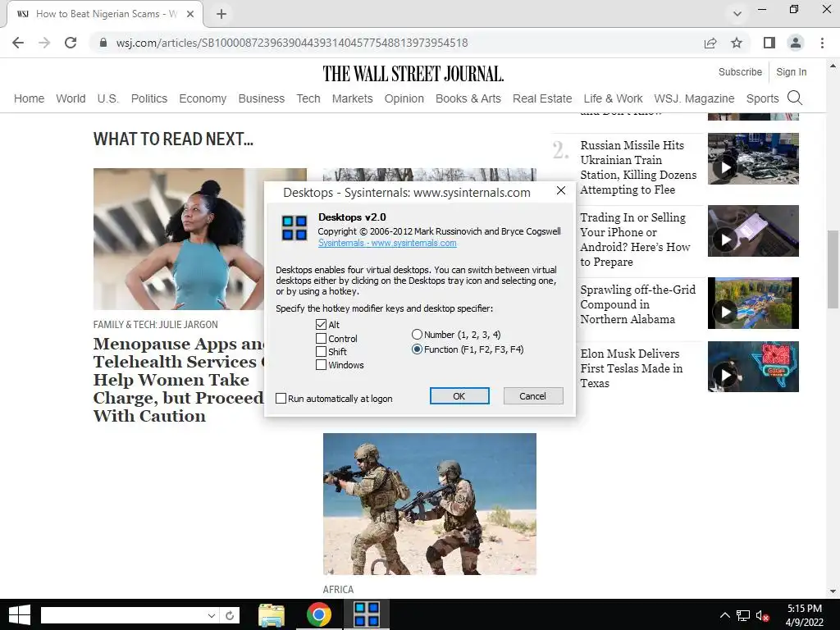Open the taskbar address dropdown arrow
The height and width of the screenshot is (630, 840).
tap(212, 615)
